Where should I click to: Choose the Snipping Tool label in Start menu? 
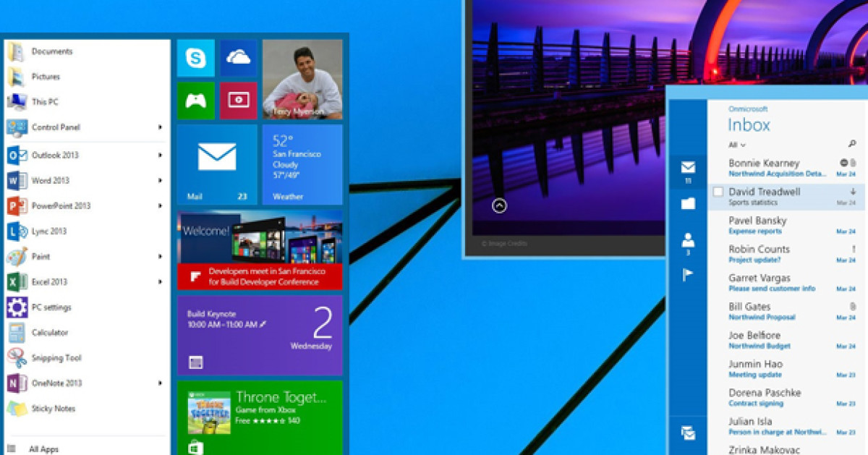pyautogui.click(x=56, y=358)
